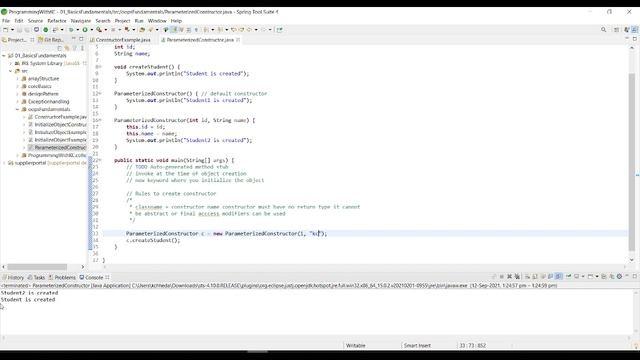
Task: Open the Run configurations dropdown arrow
Action: click(92, 29)
